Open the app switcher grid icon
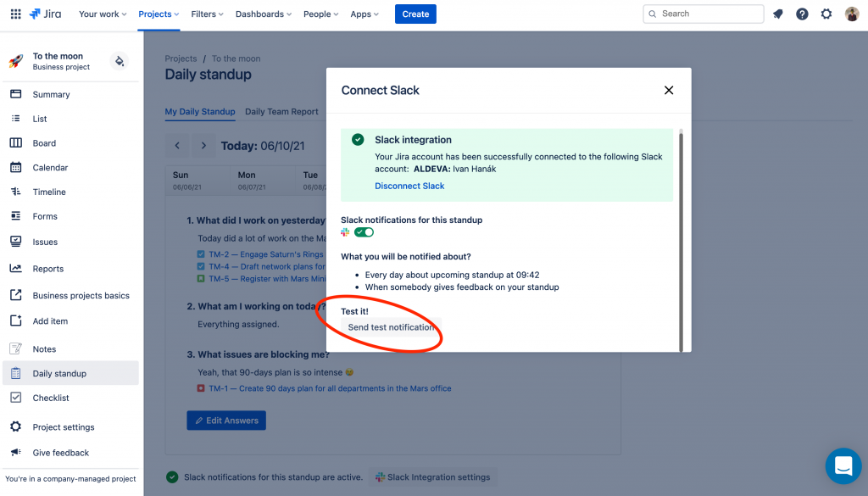Screen dimensions: 868x496 (x=15, y=14)
